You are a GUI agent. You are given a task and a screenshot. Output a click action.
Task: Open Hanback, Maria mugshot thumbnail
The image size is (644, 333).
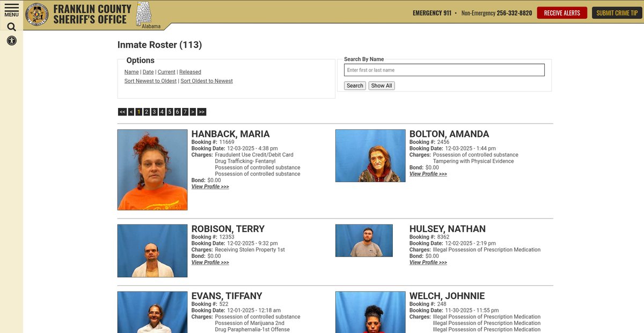(x=152, y=170)
